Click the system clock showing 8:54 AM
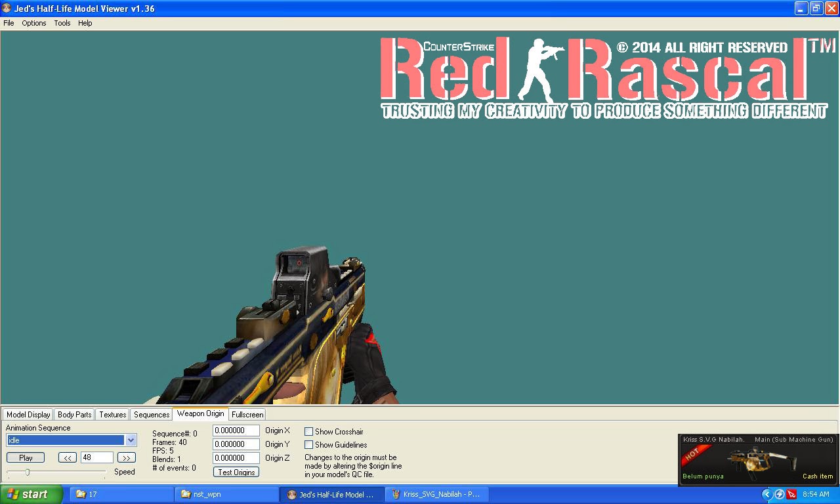Viewport: 840px width, 504px height. tap(816, 494)
